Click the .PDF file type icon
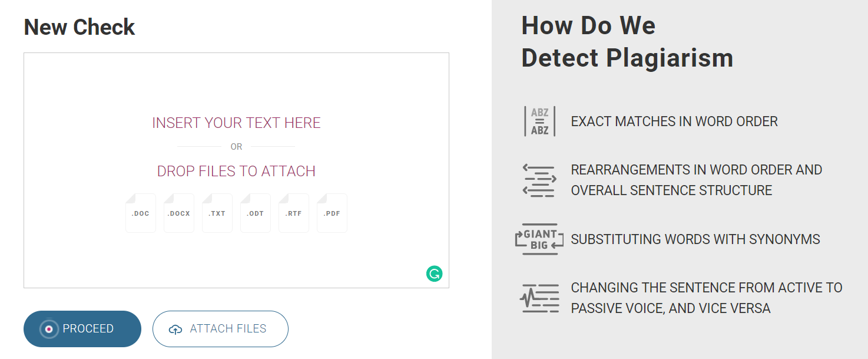Viewport: 868px width, 359px height. point(332,213)
